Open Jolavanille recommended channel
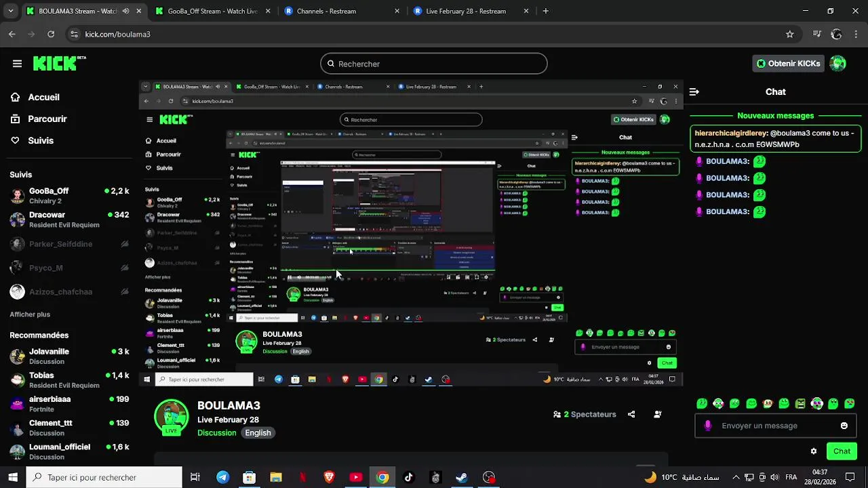The height and width of the screenshot is (488, 868). pyautogui.click(x=69, y=357)
